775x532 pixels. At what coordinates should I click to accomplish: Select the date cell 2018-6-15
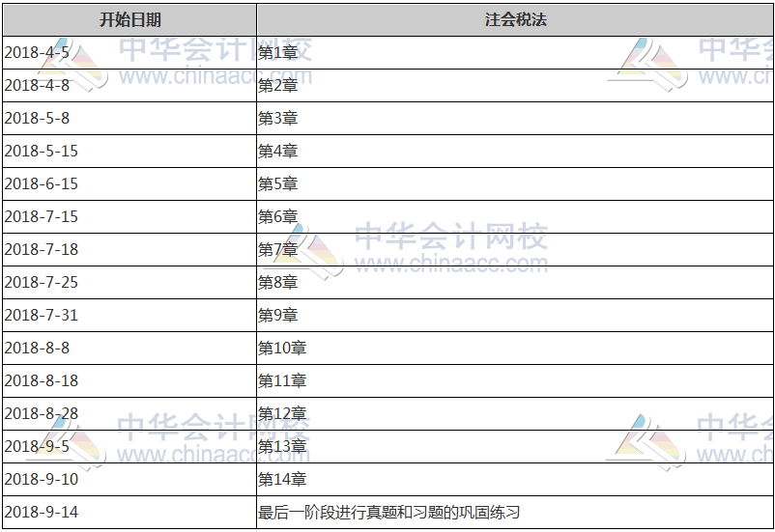129,183
